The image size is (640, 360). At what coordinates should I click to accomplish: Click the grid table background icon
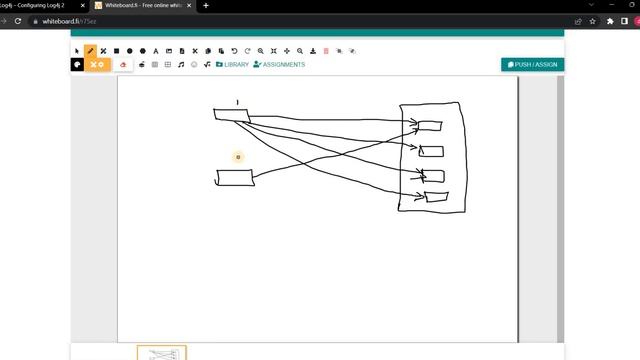[x=168, y=64]
